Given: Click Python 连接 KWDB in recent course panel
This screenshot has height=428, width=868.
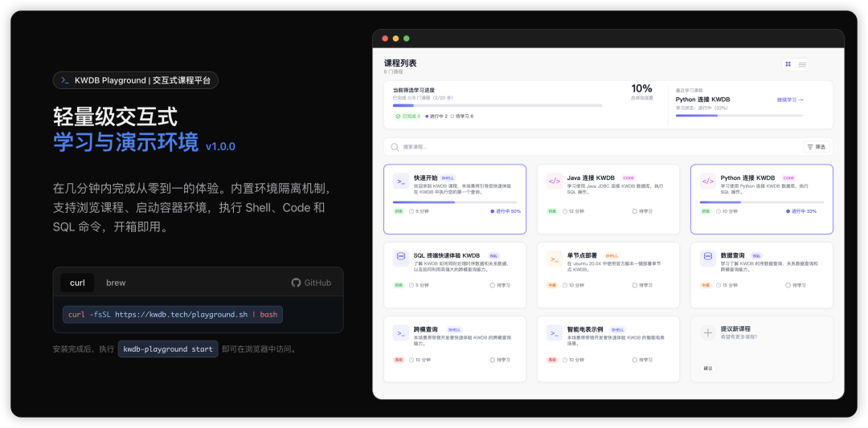Looking at the screenshot, I should pos(703,100).
